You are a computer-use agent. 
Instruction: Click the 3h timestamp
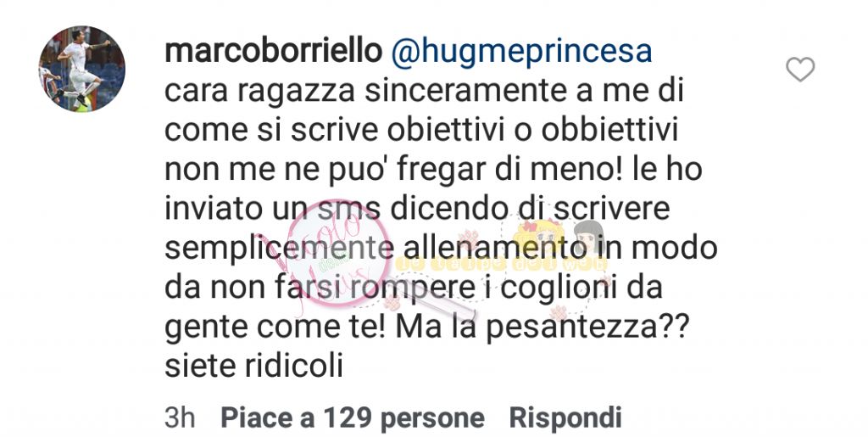[x=180, y=417]
